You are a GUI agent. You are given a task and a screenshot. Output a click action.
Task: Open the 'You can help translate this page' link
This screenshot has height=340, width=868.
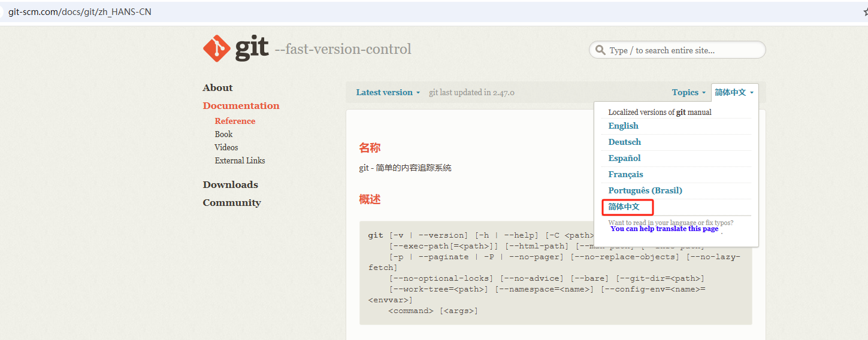coord(664,229)
